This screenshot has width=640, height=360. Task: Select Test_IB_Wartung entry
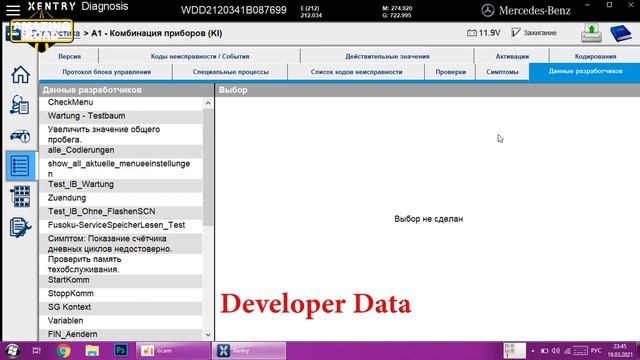coord(121,185)
